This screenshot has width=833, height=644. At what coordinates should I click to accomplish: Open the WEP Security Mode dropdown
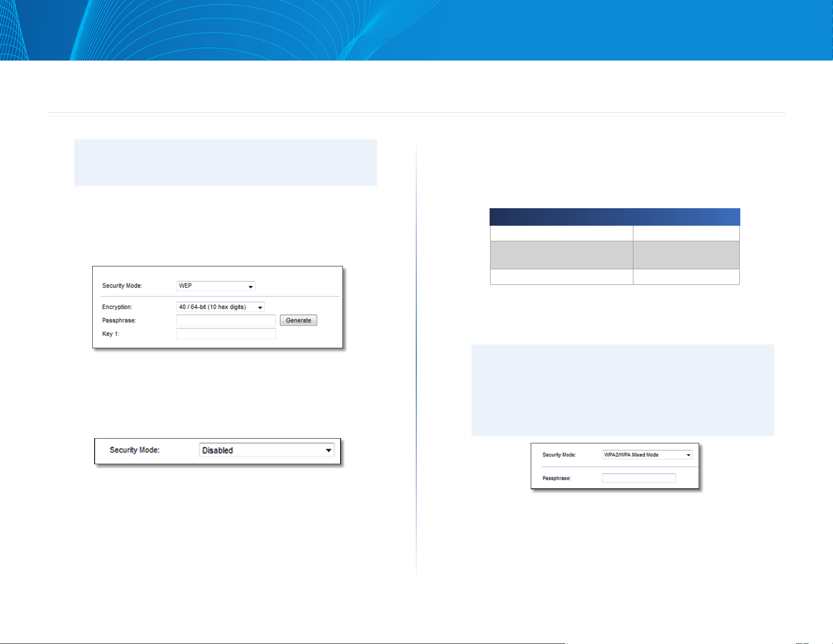216,286
